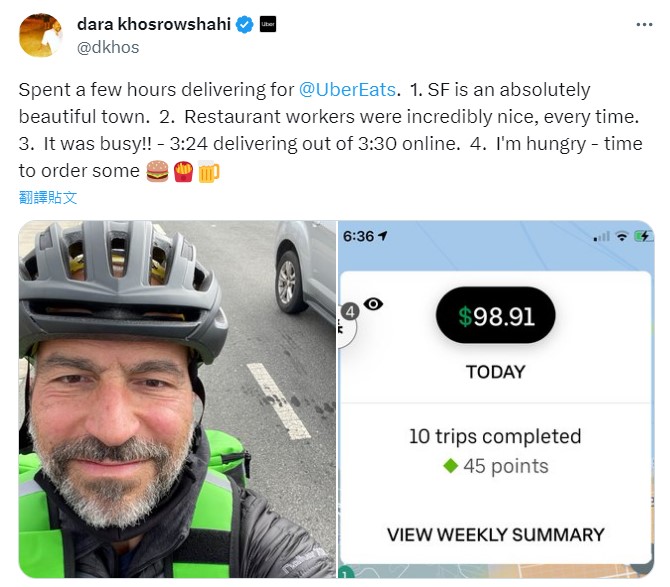Tap the charging battery icon
670x587 pixels.
(644, 236)
